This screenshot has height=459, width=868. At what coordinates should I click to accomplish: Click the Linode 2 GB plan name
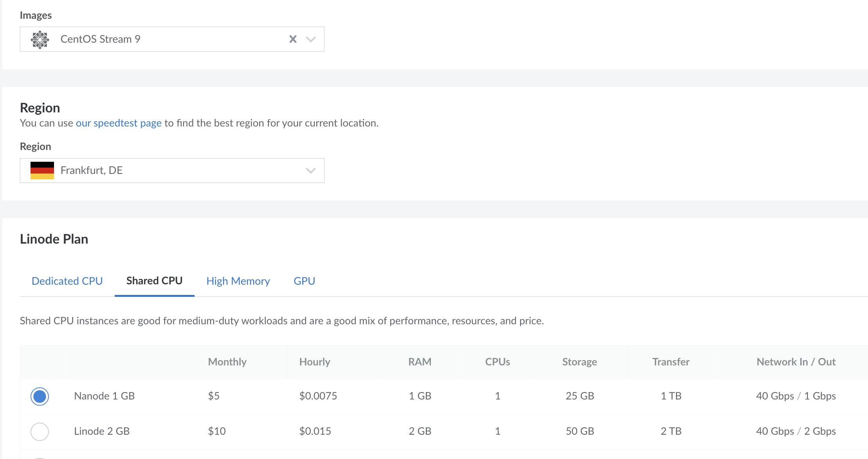pyautogui.click(x=102, y=431)
